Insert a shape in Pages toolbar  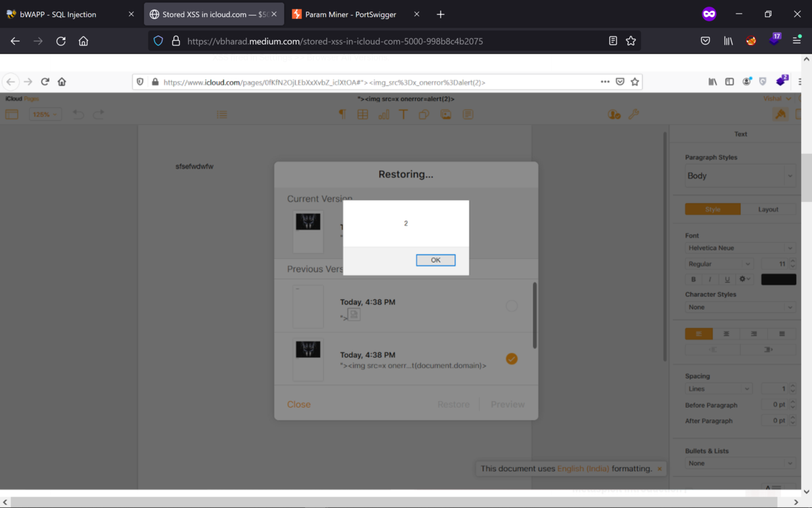[424, 114]
